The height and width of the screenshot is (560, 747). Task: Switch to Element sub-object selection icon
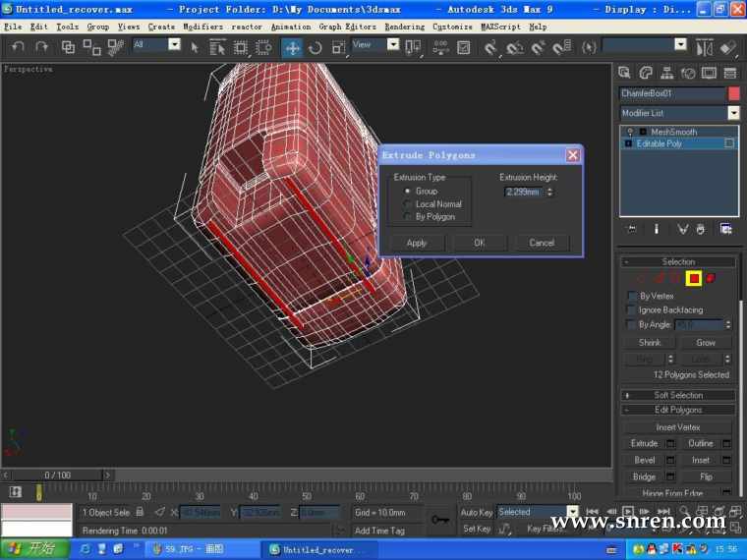pos(711,278)
